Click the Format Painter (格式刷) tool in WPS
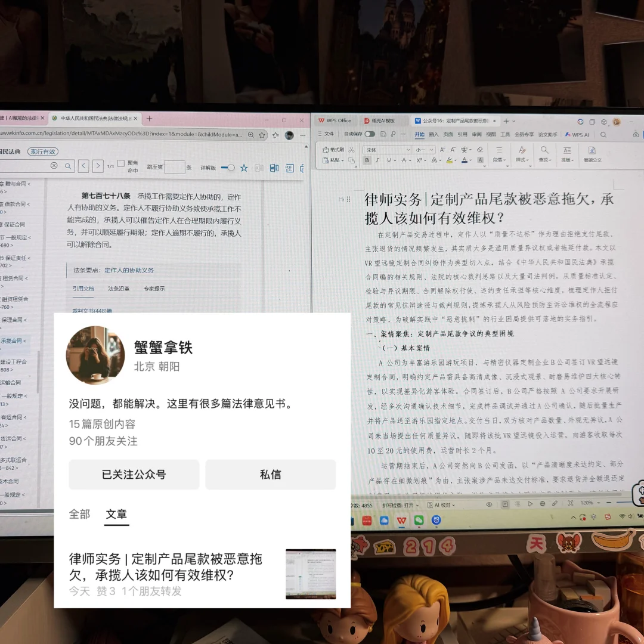The width and height of the screenshot is (644, 644). [x=333, y=149]
